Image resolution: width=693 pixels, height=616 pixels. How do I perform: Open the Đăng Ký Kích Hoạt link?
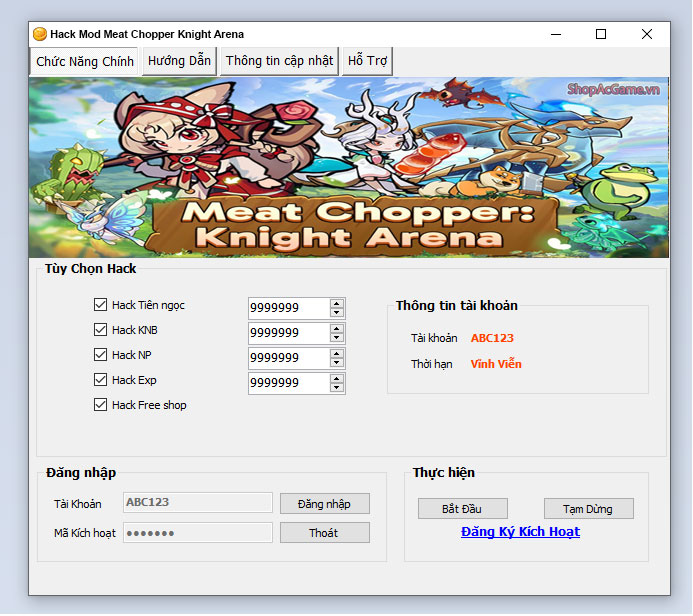pos(520,532)
